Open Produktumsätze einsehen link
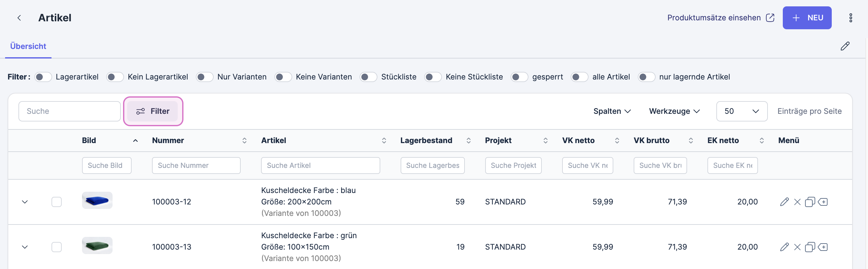Image resolution: width=868 pixels, height=269 pixels. click(720, 18)
